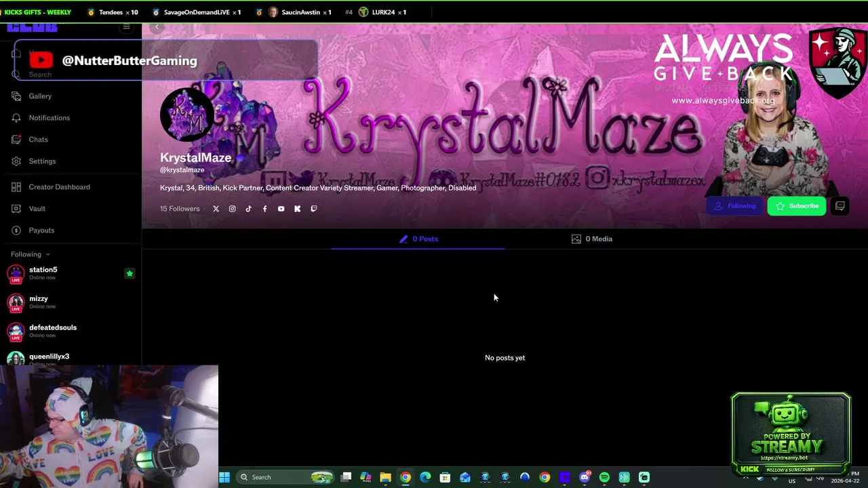Click the 15 Followers count

tap(180, 209)
